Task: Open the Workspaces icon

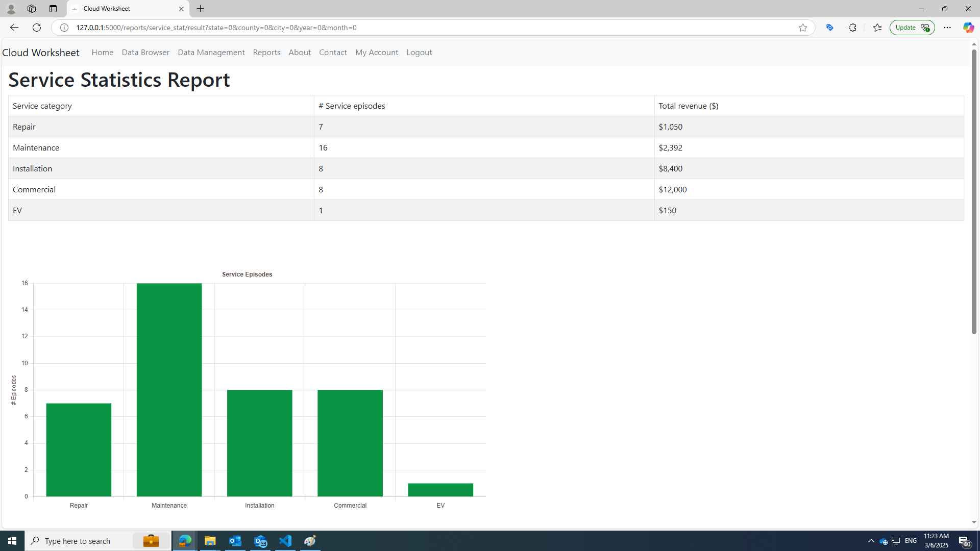Action: (x=32, y=9)
